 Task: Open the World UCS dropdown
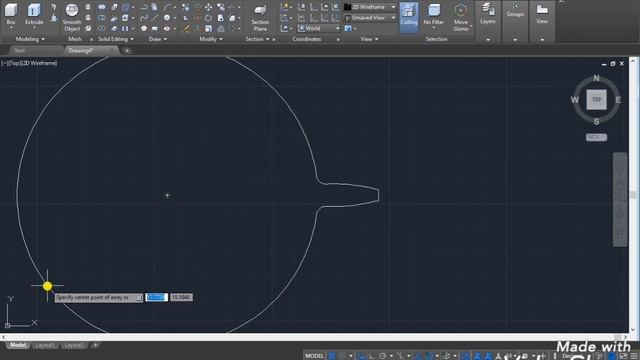pyautogui.click(x=318, y=28)
